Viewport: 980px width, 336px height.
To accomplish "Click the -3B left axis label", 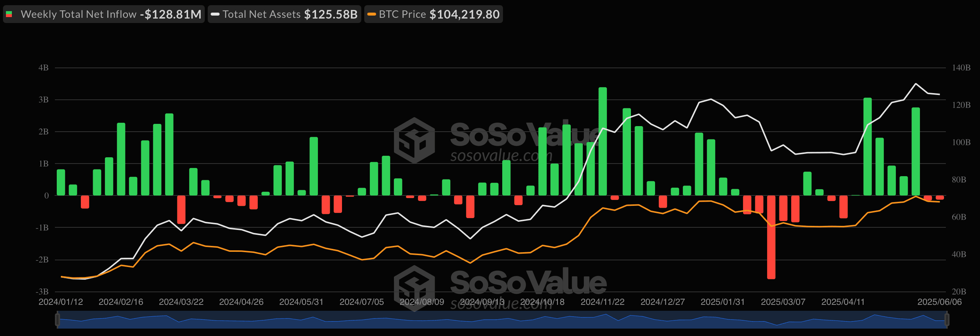I will point(42,292).
